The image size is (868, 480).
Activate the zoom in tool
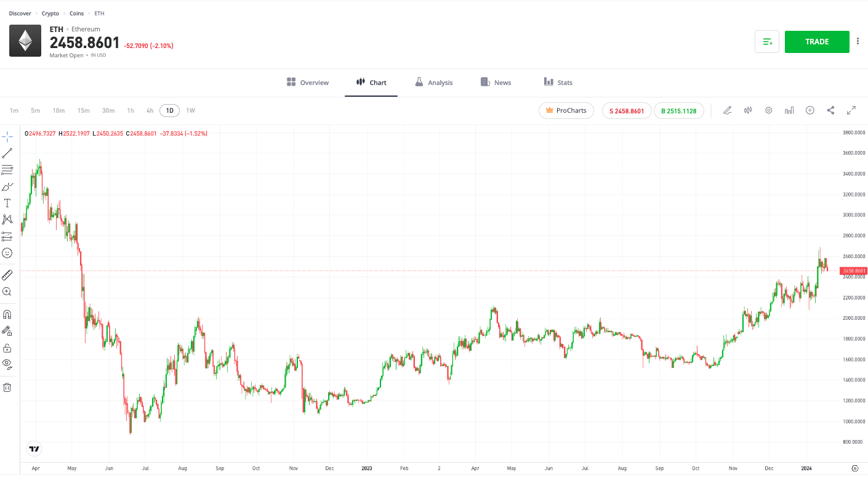coord(7,291)
